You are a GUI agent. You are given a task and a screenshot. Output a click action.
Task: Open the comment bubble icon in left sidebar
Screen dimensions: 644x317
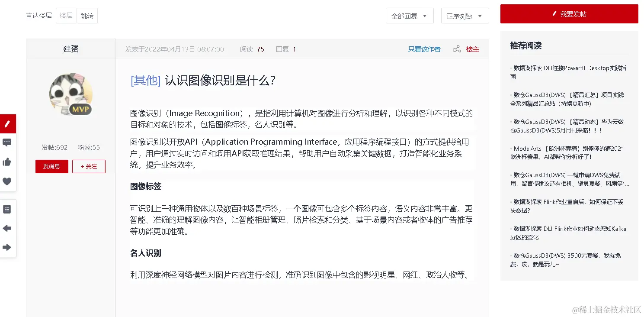tap(7, 142)
